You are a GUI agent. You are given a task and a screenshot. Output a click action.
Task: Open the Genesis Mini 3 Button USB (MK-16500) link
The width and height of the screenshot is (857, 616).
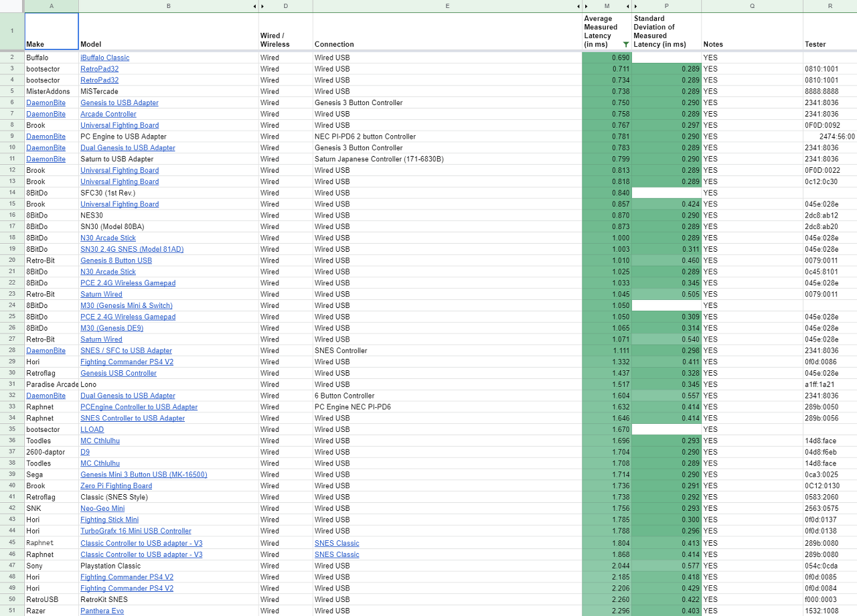[x=144, y=475]
